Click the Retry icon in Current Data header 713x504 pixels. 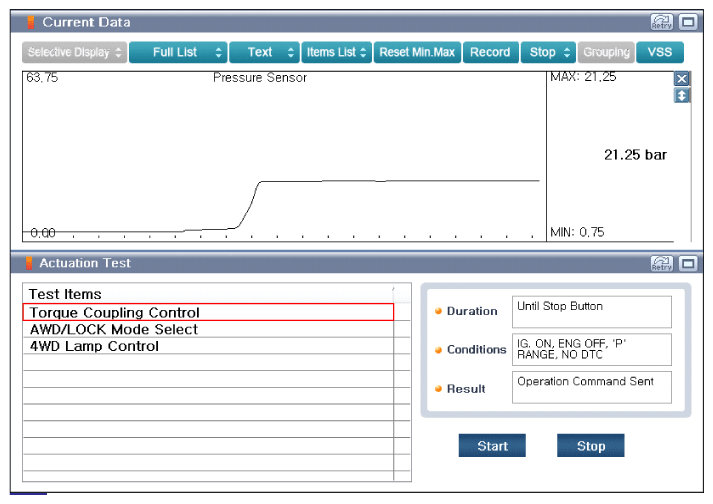(662, 22)
